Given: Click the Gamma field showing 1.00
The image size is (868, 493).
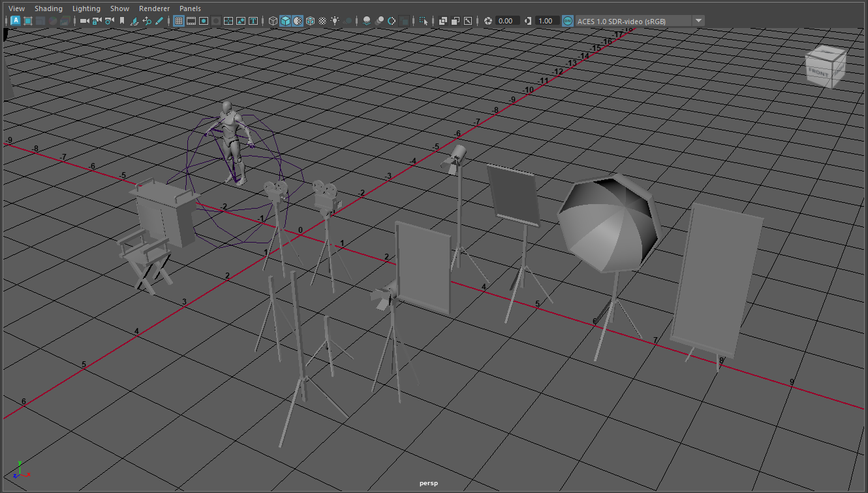Looking at the screenshot, I should [547, 21].
